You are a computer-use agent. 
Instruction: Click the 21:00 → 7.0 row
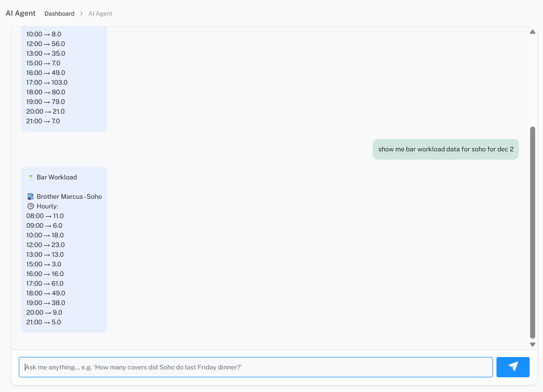43,121
